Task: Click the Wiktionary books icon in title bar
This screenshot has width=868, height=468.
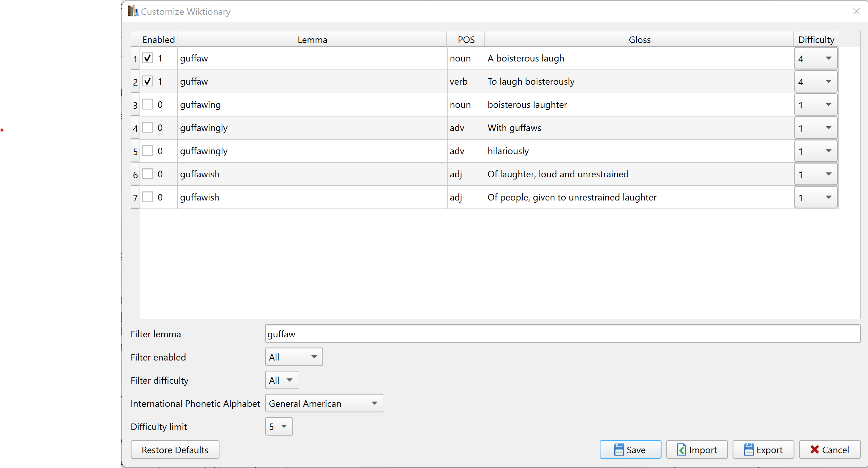Action: point(133,11)
